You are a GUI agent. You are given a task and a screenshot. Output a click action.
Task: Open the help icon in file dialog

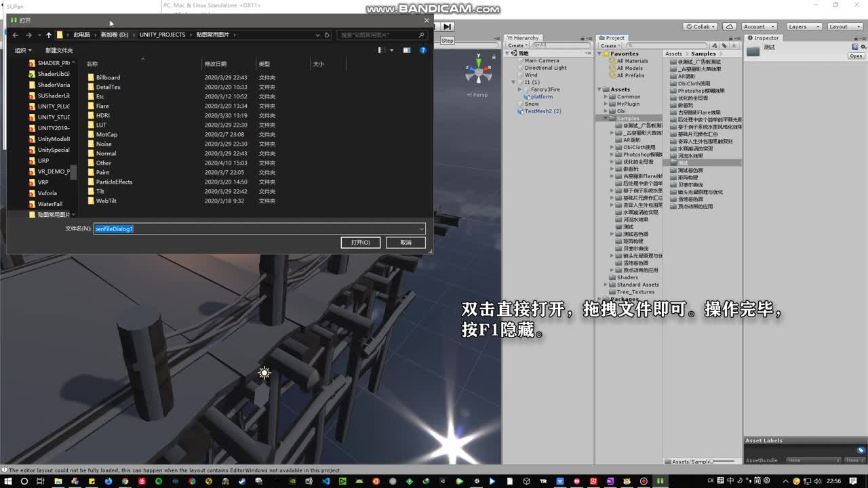(x=422, y=50)
